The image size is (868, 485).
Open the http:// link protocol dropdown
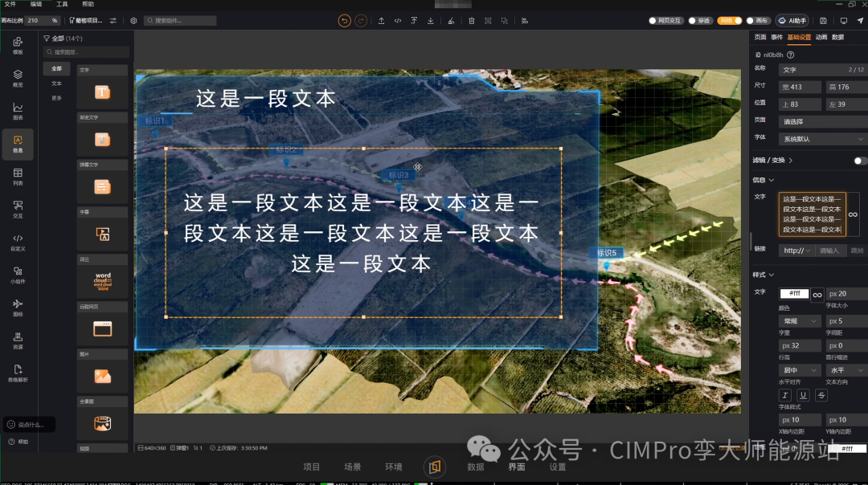(x=796, y=251)
